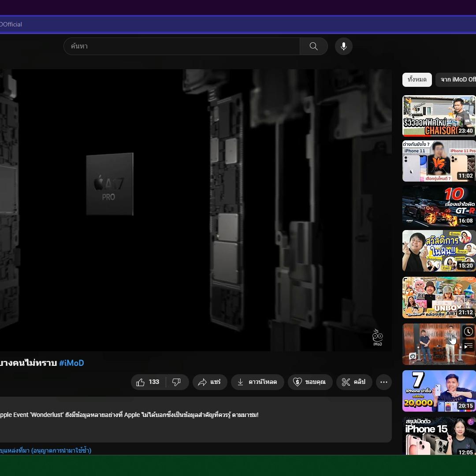
Task: Open iPhone 11 vs iPhone 11 Pro video
Action: tap(439, 161)
